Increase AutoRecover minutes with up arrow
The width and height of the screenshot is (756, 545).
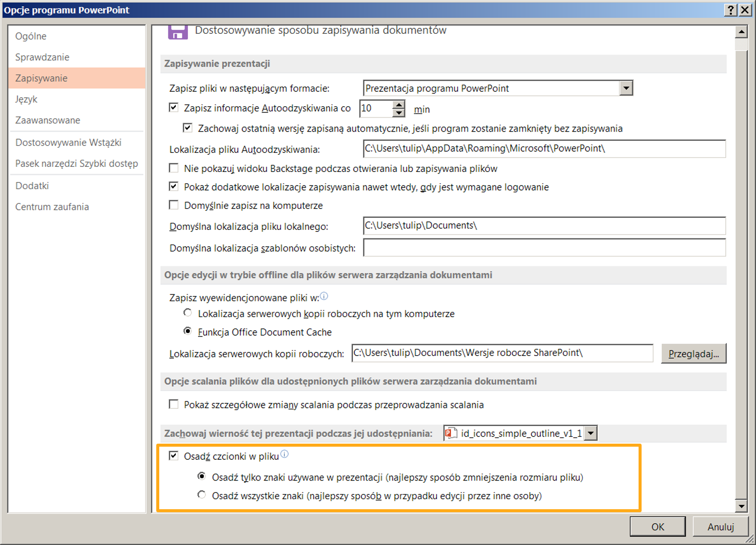(x=399, y=104)
